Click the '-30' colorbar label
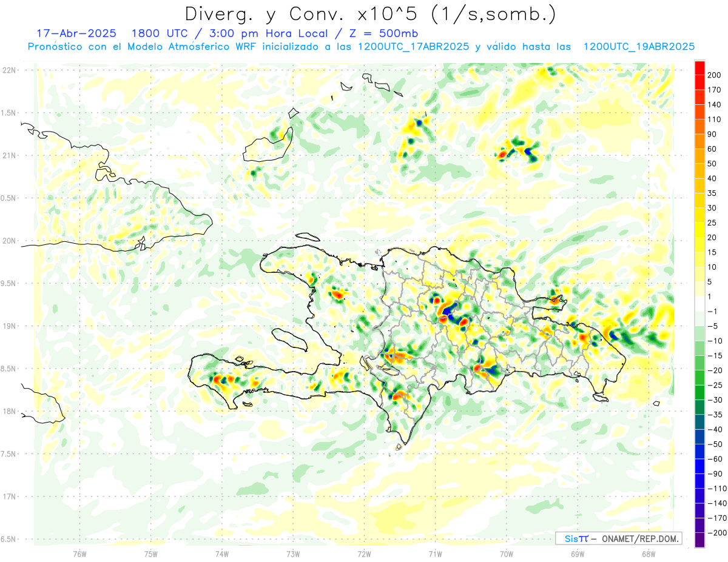The width and height of the screenshot is (728, 562). point(716,400)
